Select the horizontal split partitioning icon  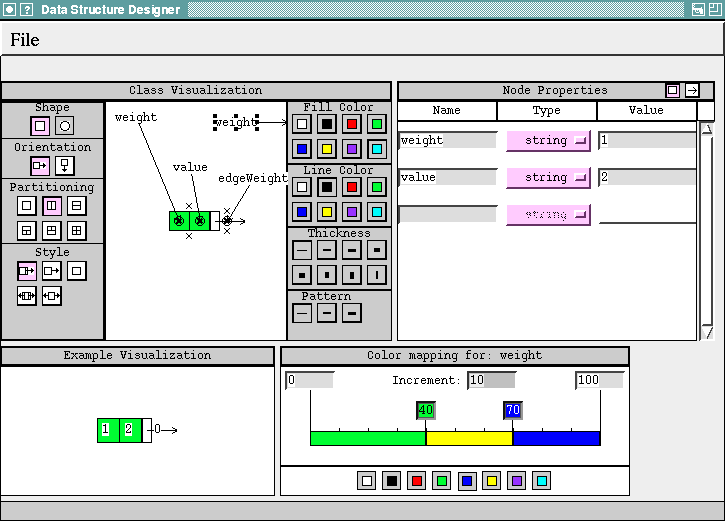click(x=76, y=205)
